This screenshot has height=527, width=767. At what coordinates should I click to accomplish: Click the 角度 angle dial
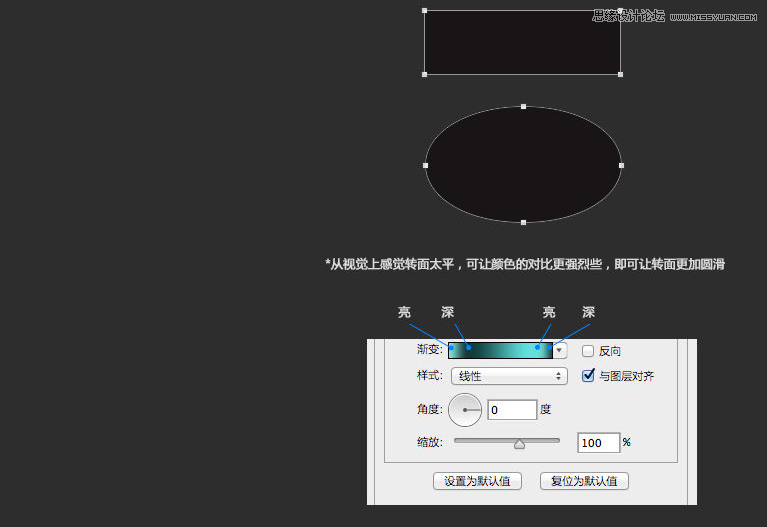[x=465, y=410]
